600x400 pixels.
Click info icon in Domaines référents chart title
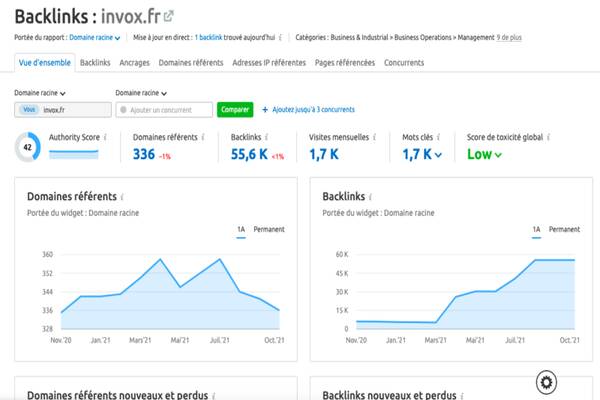122,197
